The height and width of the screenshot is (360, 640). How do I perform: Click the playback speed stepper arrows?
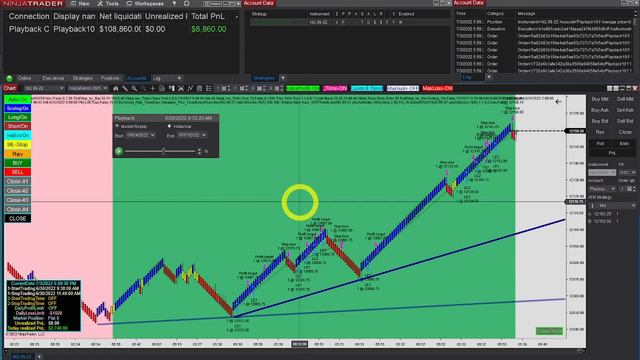199,151
